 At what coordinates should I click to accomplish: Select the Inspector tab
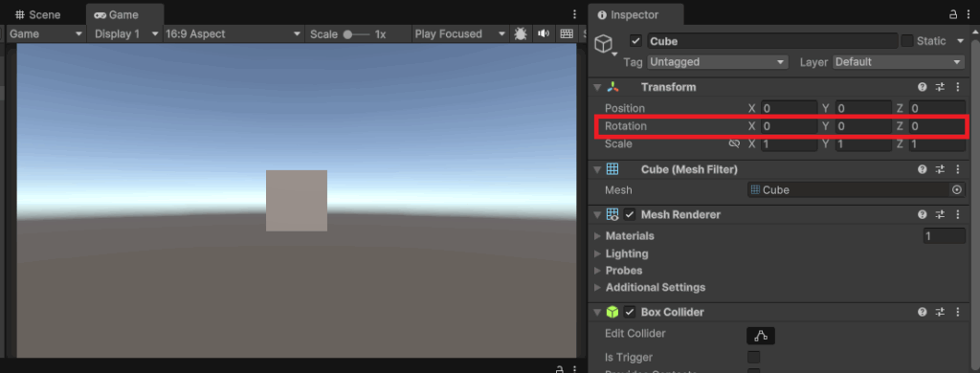[635, 14]
